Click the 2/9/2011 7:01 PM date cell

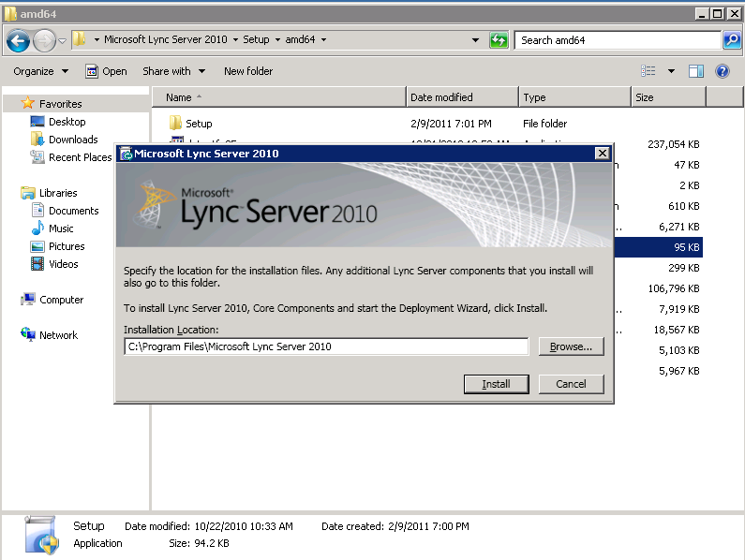click(451, 124)
